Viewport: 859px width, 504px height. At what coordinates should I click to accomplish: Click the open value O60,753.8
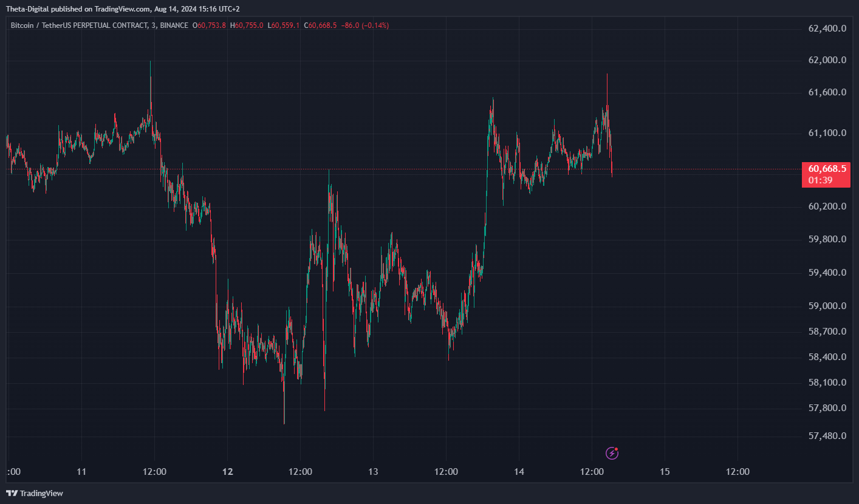(x=209, y=26)
